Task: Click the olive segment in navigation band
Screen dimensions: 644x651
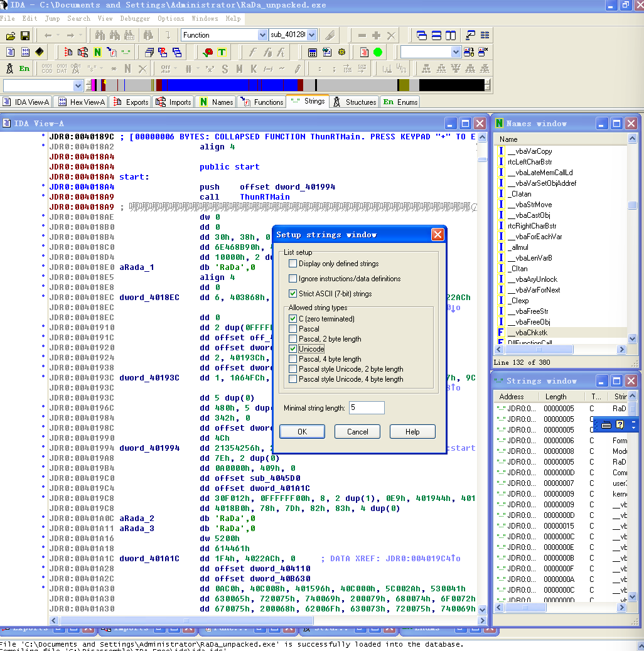Action: 403,85
